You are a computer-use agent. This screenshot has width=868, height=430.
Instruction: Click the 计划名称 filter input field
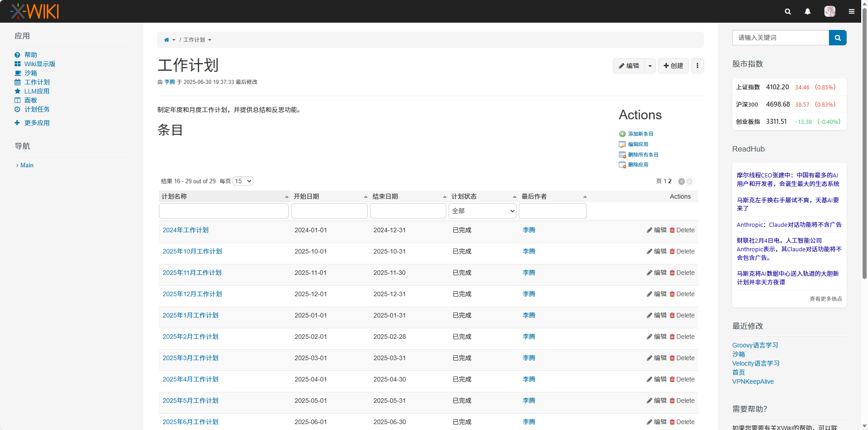click(x=223, y=211)
